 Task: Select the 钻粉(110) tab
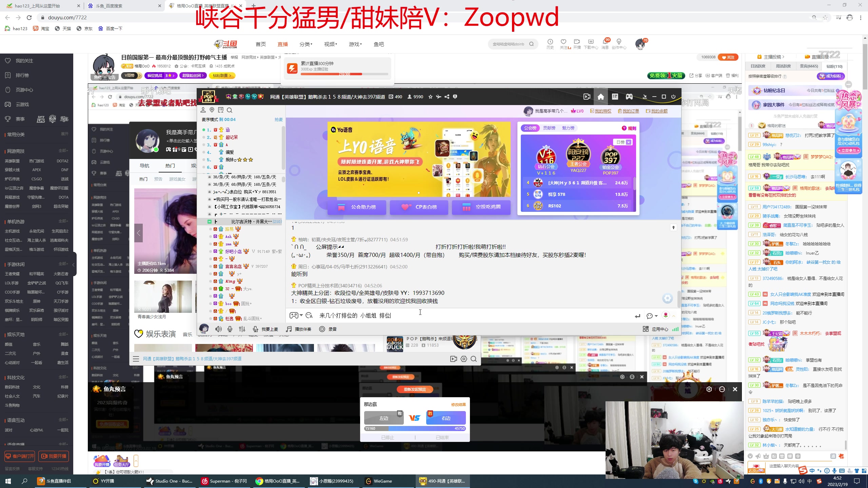coord(834,66)
